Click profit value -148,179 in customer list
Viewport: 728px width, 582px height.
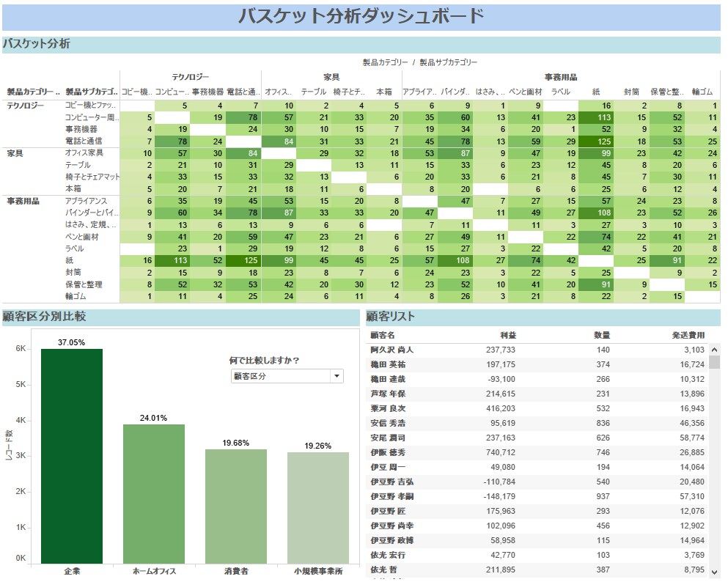[499, 496]
